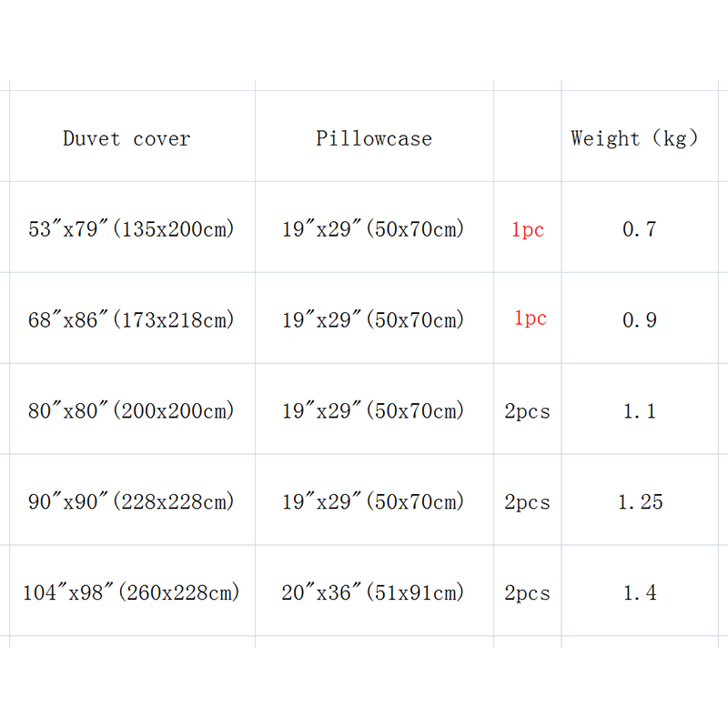Select the 80"x80" (200x200cm) cell

click(x=132, y=411)
